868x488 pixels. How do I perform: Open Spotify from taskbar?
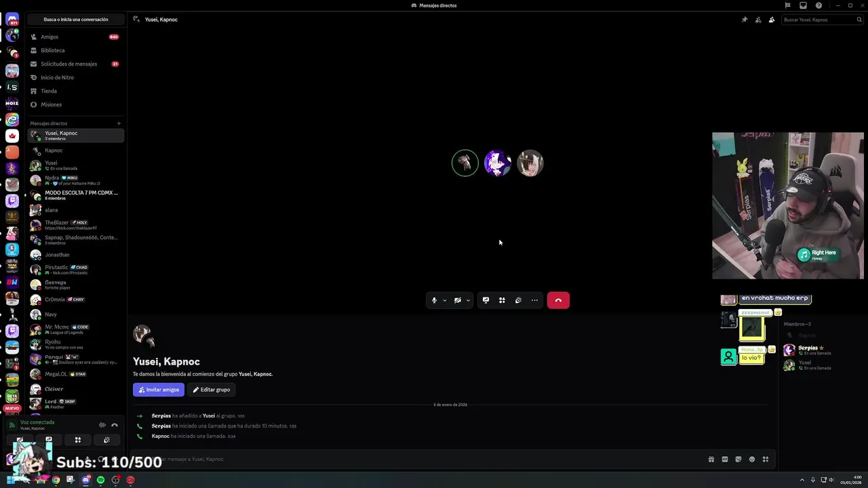pyautogui.click(x=100, y=480)
